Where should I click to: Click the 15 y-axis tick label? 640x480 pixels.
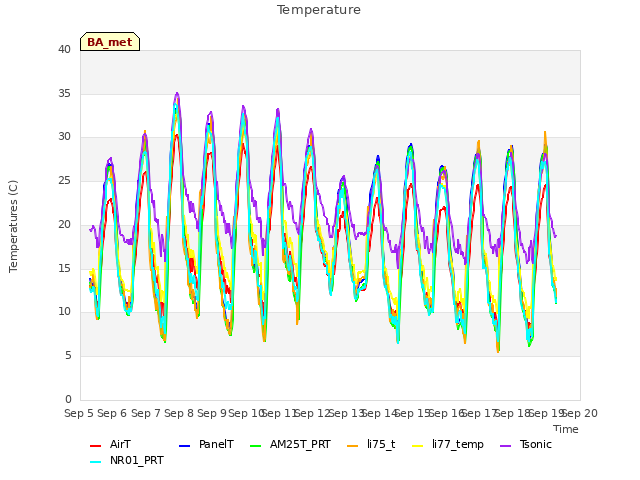click(x=64, y=268)
